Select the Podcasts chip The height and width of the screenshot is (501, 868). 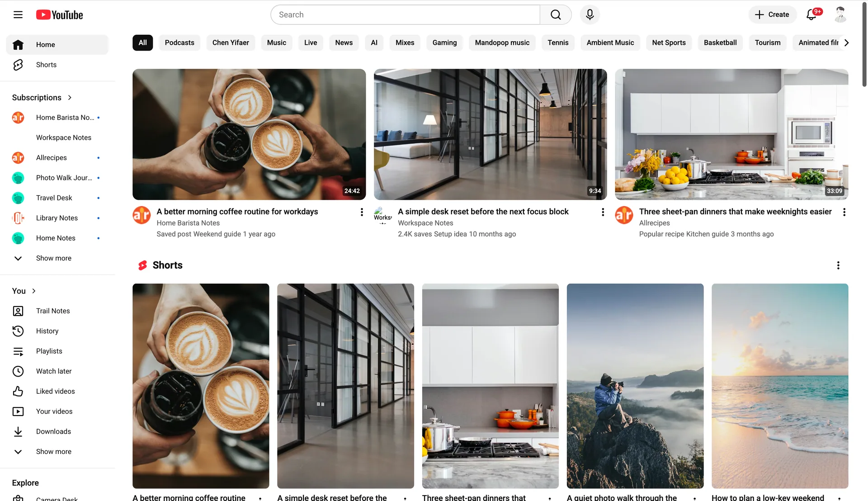point(179,43)
